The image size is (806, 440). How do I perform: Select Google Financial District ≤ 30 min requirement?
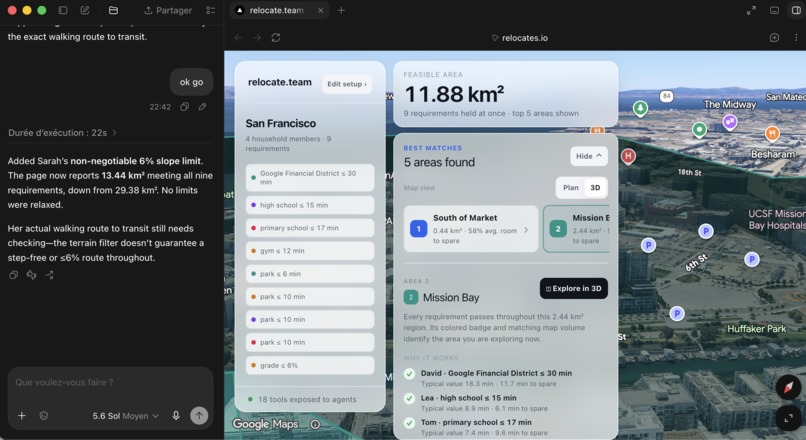coord(309,177)
